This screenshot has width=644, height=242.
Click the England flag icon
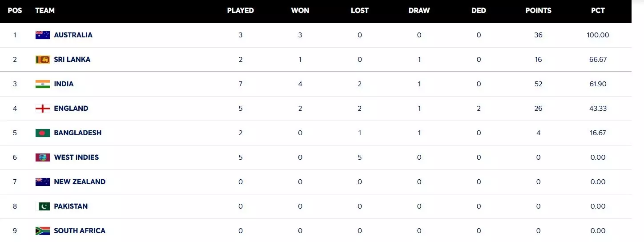click(43, 109)
